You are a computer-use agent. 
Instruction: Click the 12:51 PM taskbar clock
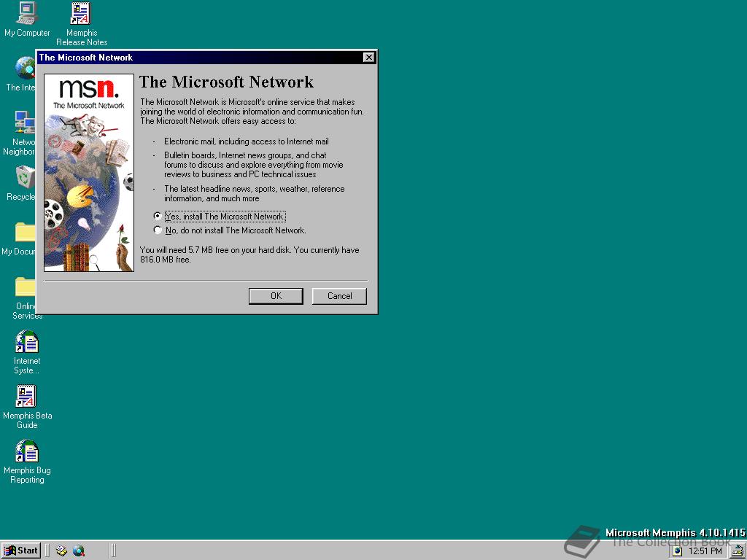pyautogui.click(x=705, y=551)
